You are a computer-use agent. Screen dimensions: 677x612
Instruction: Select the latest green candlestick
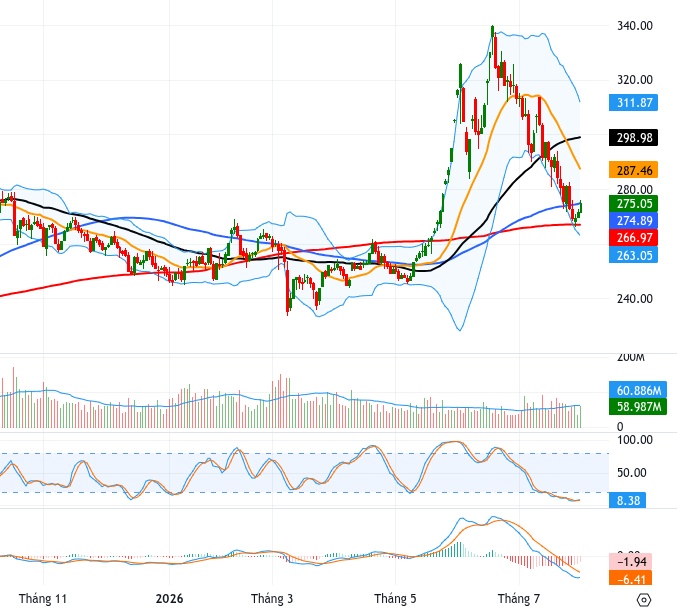pos(581,207)
